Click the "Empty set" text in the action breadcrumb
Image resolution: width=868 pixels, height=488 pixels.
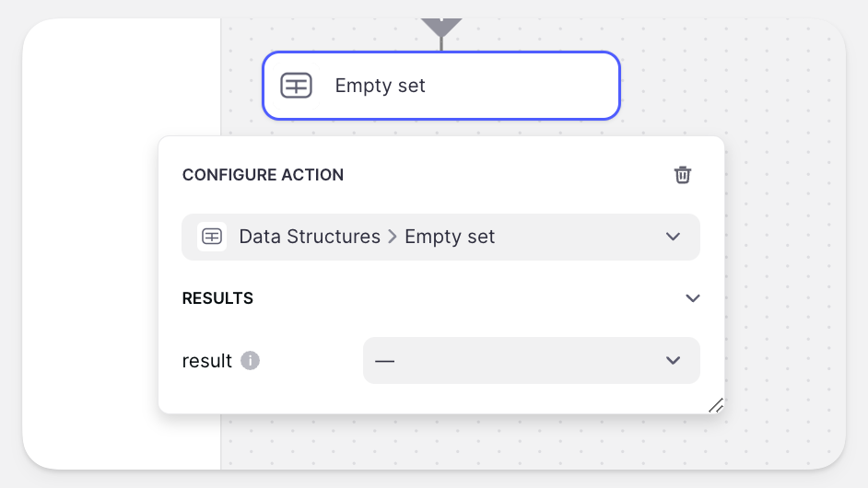click(x=450, y=237)
